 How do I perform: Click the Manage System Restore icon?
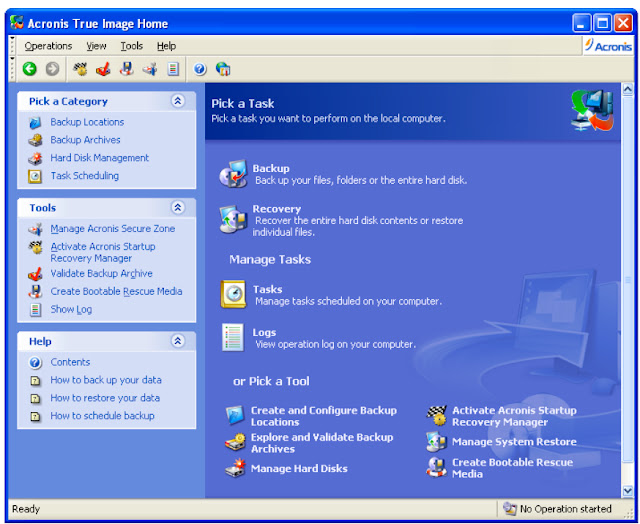click(x=437, y=442)
